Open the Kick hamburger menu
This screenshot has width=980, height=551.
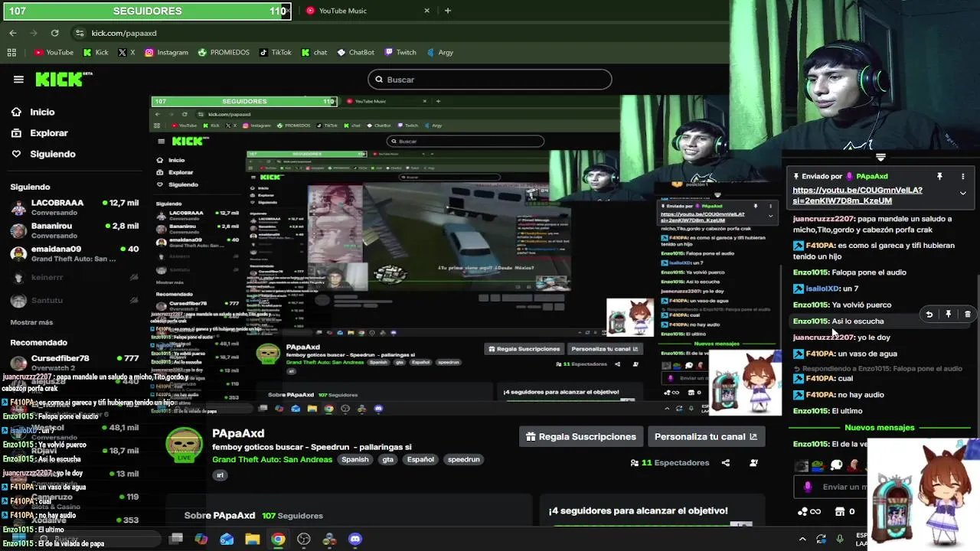click(x=18, y=80)
